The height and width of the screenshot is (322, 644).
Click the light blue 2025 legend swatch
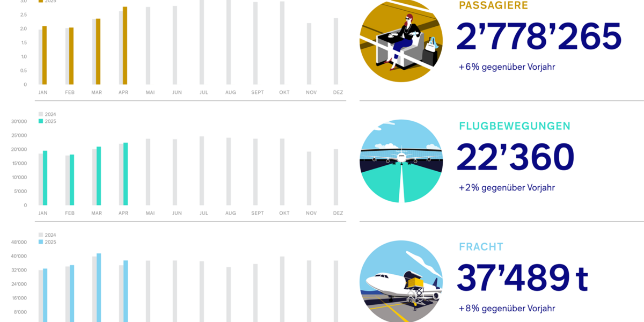point(40,242)
